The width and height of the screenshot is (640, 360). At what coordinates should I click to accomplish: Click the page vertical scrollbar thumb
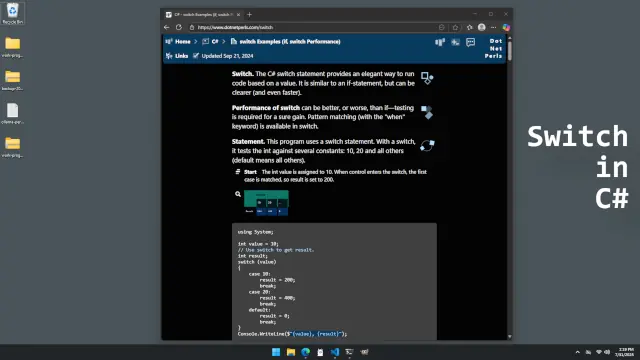pos(509,51)
